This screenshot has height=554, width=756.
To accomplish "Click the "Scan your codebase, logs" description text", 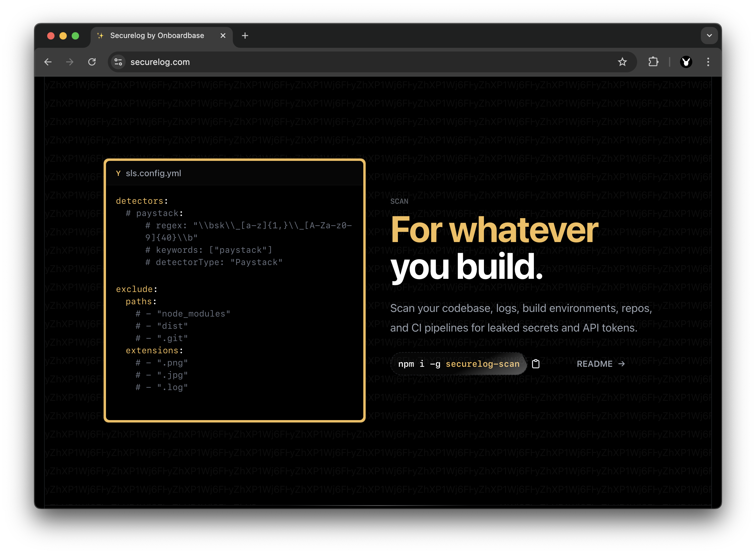I will (521, 318).
